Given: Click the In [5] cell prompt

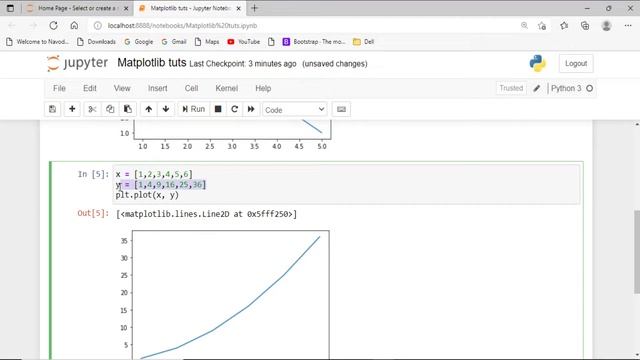Looking at the screenshot, I should point(93,174).
